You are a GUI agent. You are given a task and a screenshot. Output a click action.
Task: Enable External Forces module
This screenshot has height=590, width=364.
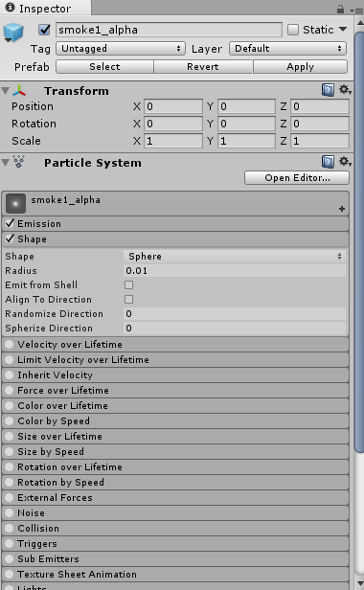pos(9,498)
